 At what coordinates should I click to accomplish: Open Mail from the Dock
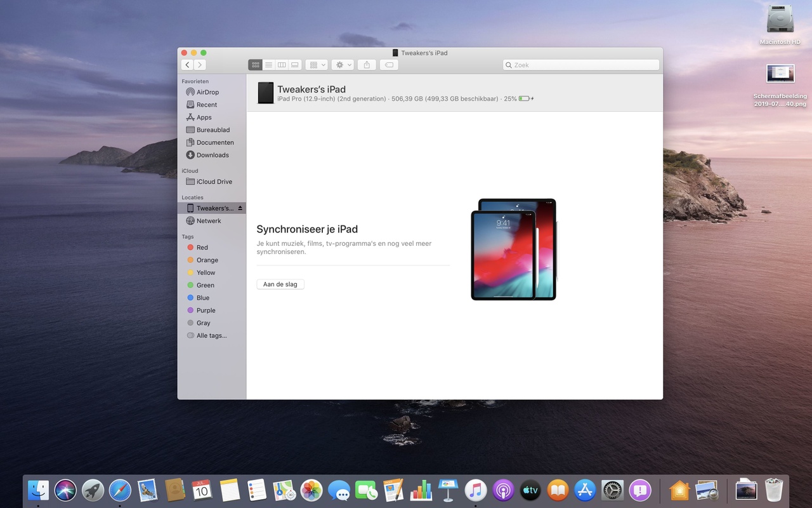147,490
